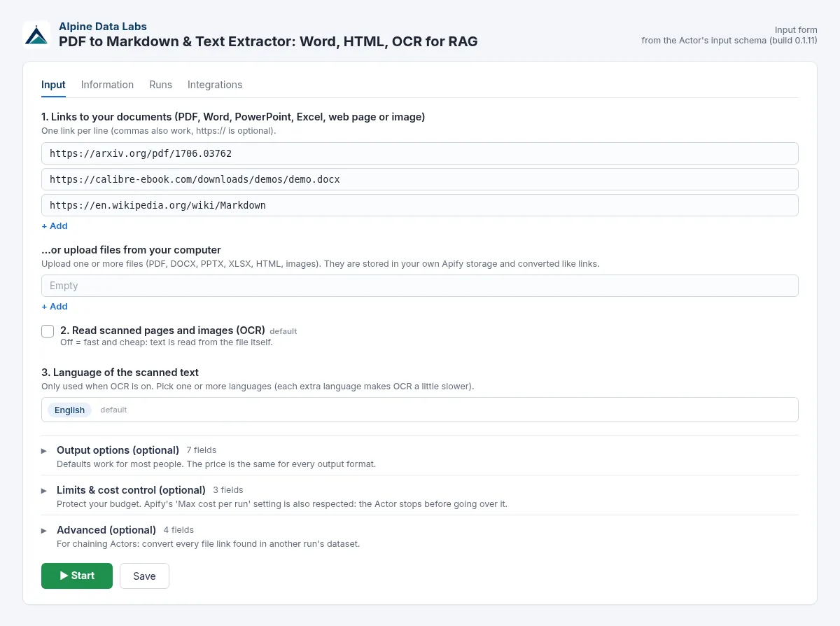
Task: Click the Empty file upload field
Action: pos(420,286)
